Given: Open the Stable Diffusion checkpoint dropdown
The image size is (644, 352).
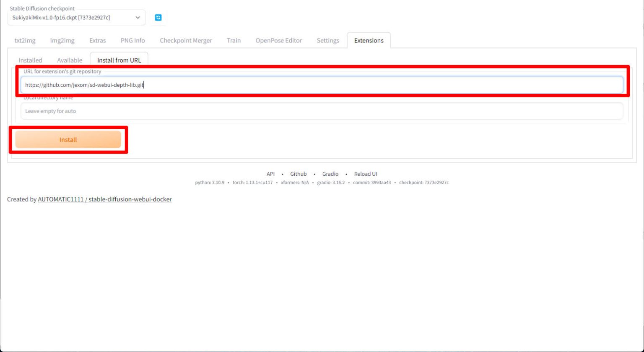Looking at the screenshot, I should coord(76,18).
